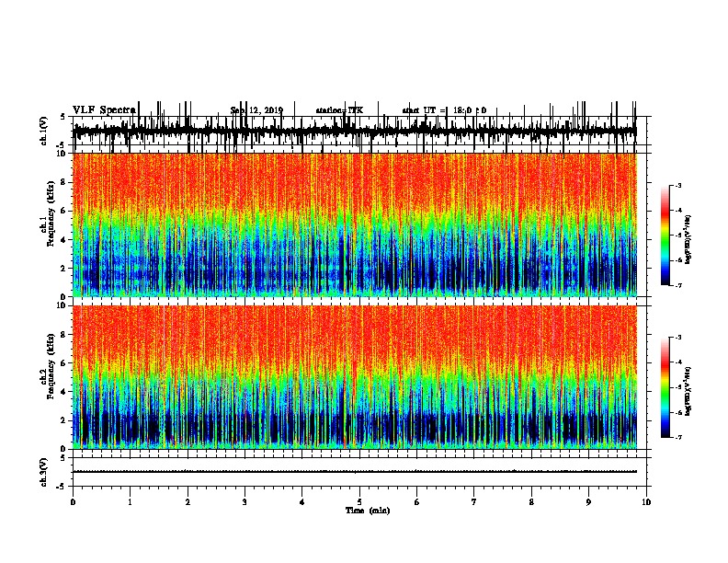Viewport: 728px width, 563px height.
Task: Click the "10" tick on the time axis
Action: [x=646, y=502]
